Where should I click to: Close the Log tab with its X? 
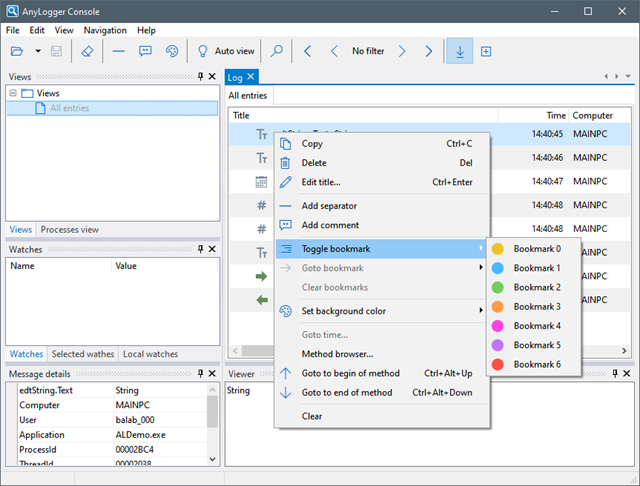click(x=251, y=77)
